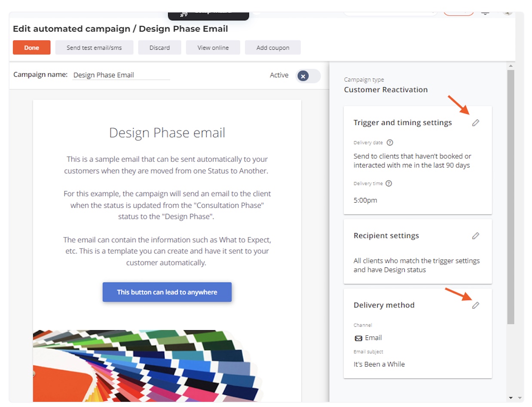Open Delivery time help tooltip icon
The width and height of the screenshot is (532, 407).
click(x=389, y=183)
